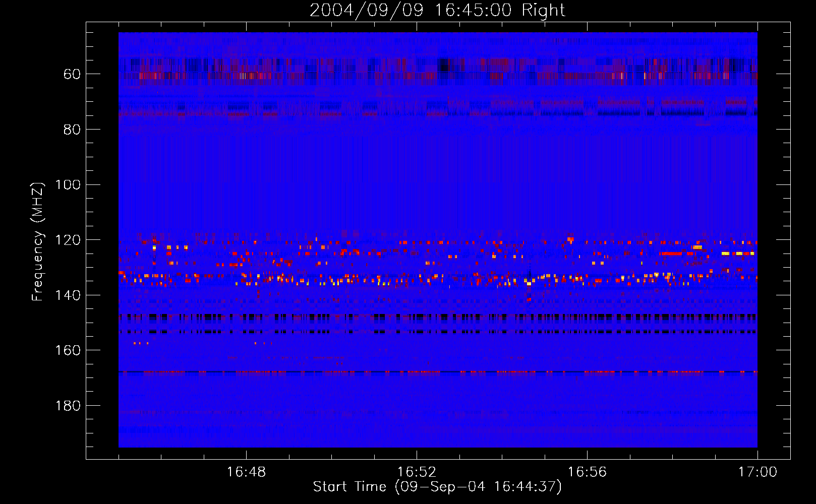
Task: Select the 'Frequency (MHZ)' y-axis label
Action: 38,241
